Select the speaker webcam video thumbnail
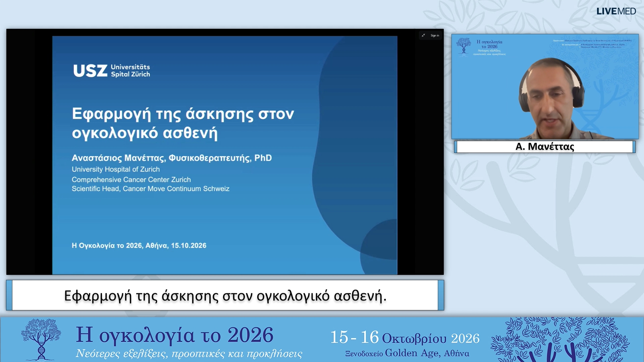The width and height of the screenshot is (644, 362). (x=545, y=86)
